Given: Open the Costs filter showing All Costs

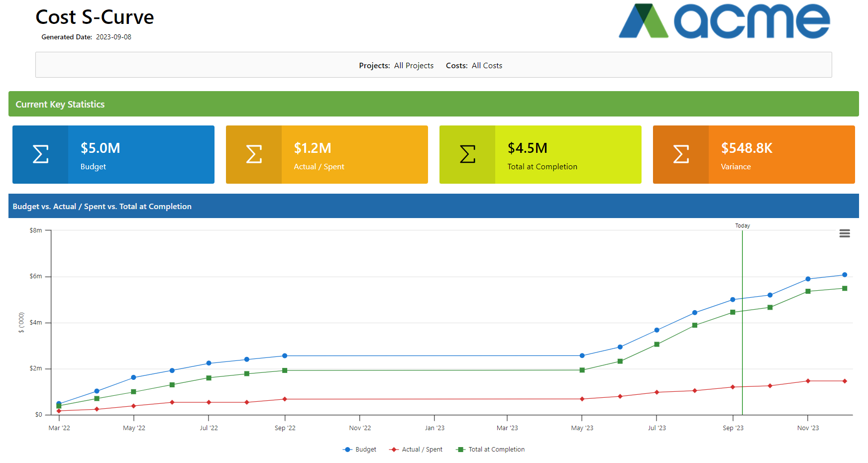Looking at the screenshot, I should coord(486,65).
